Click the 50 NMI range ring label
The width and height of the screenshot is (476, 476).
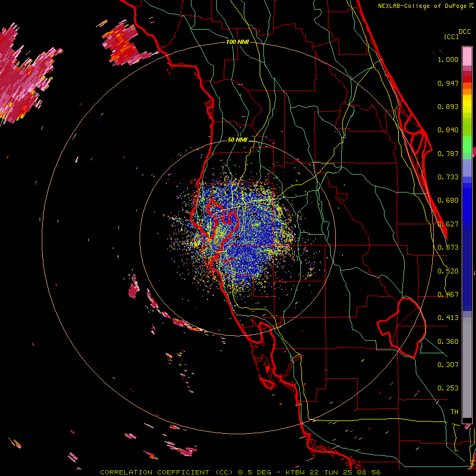[x=237, y=140]
